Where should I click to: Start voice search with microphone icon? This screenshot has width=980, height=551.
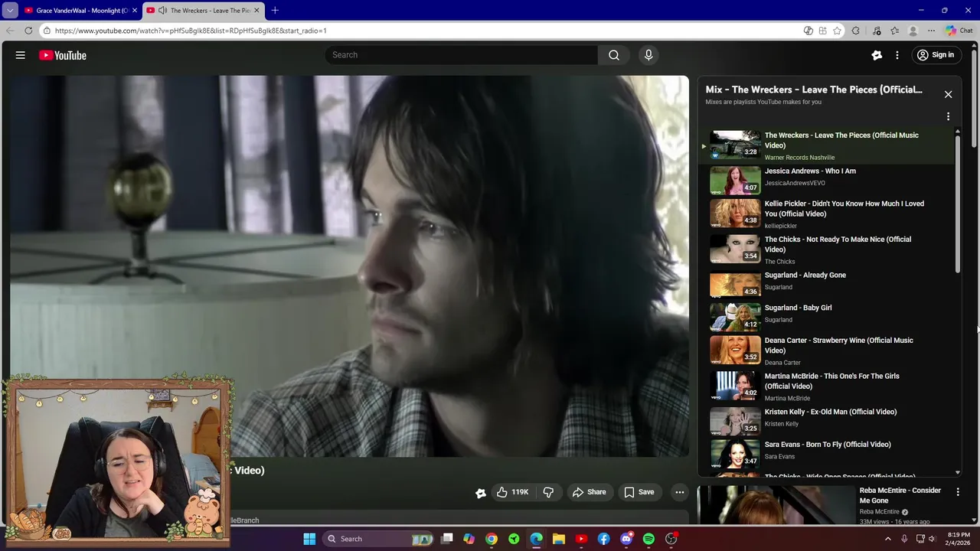coord(648,55)
